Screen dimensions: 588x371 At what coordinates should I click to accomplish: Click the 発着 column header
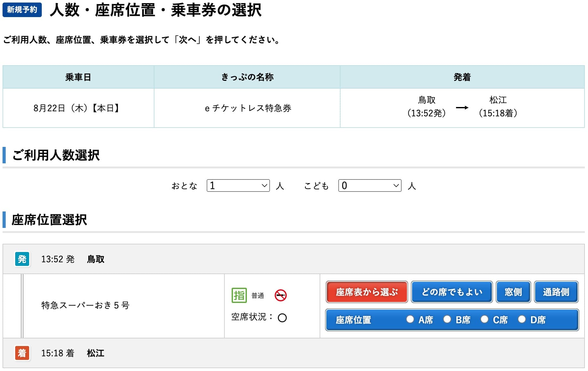coord(462,77)
